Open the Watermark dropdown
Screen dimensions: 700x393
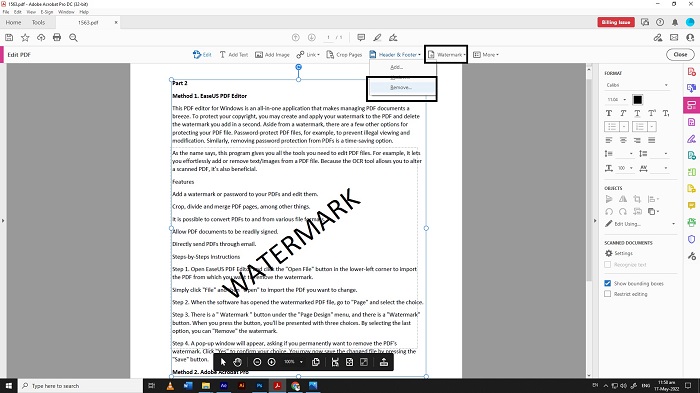pos(446,54)
